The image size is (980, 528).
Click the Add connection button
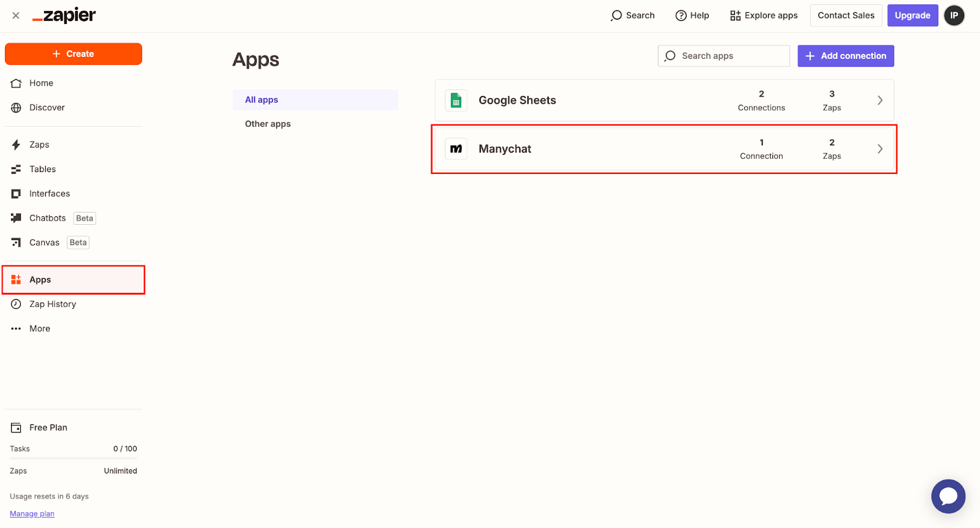point(845,56)
